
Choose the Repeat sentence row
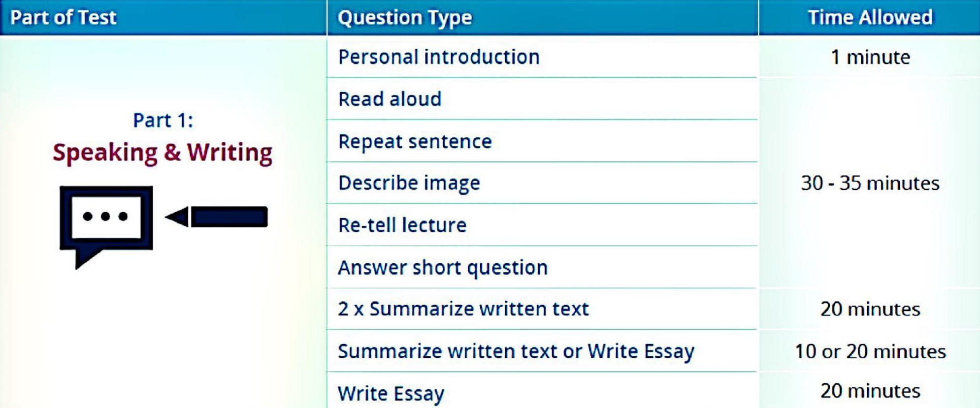pyautogui.click(x=415, y=142)
